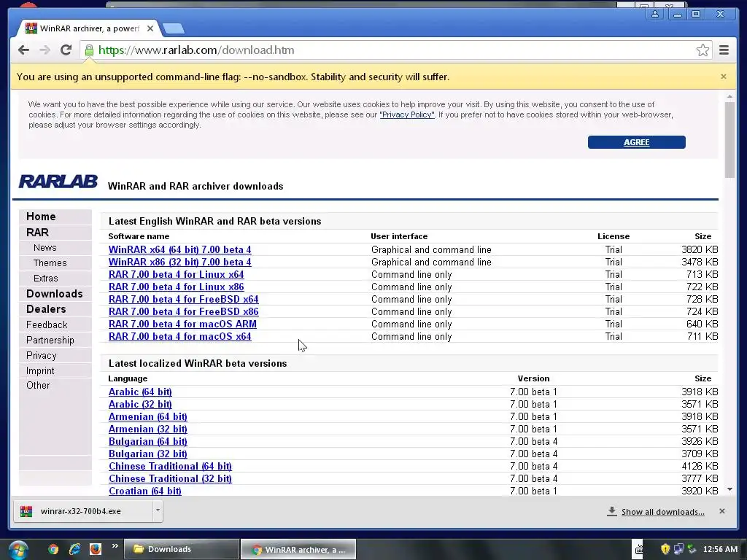Click the download arrow icon beside Show all downloads
The width and height of the screenshot is (747, 560).
click(612, 511)
